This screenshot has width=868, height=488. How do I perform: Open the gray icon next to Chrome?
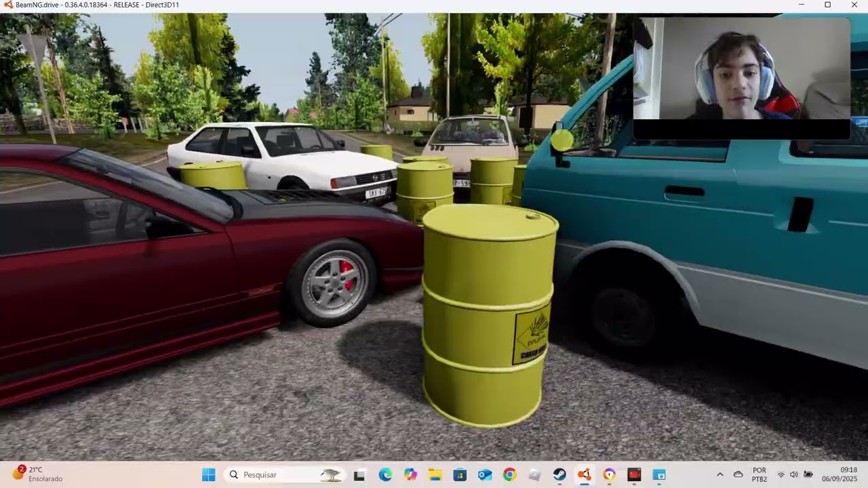tap(534, 474)
